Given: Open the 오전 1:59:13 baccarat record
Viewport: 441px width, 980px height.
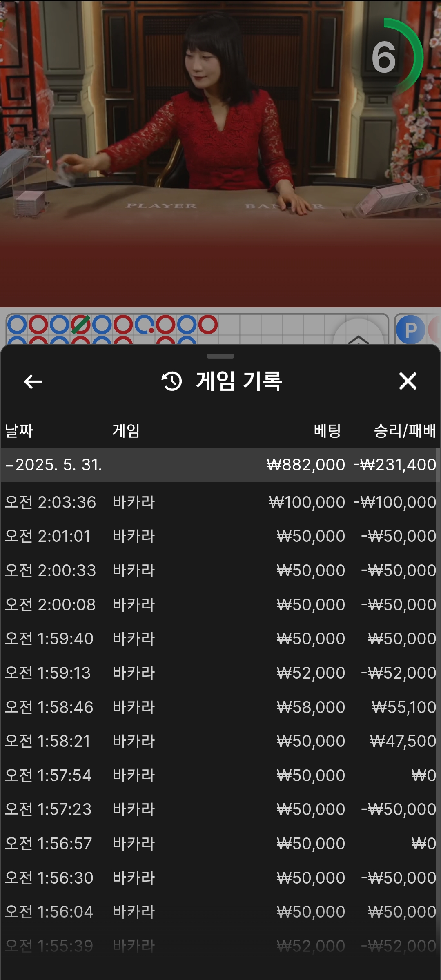Looking at the screenshot, I should (220, 673).
